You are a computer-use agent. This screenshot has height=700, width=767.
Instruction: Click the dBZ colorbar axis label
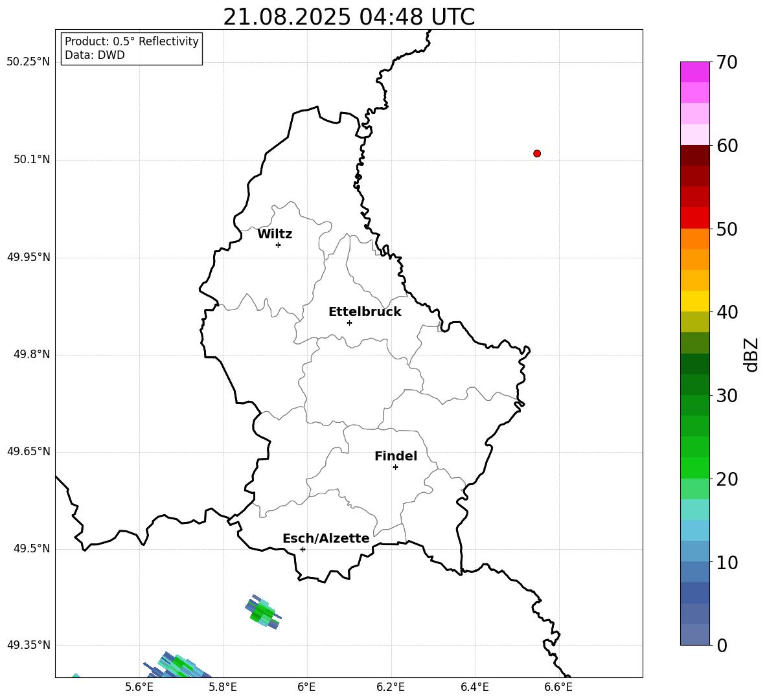[751, 355]
